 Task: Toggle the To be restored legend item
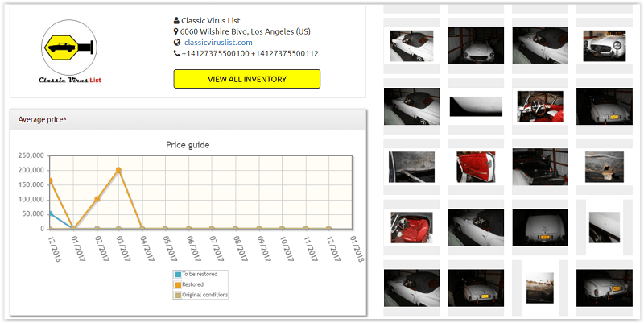point(198,275)
